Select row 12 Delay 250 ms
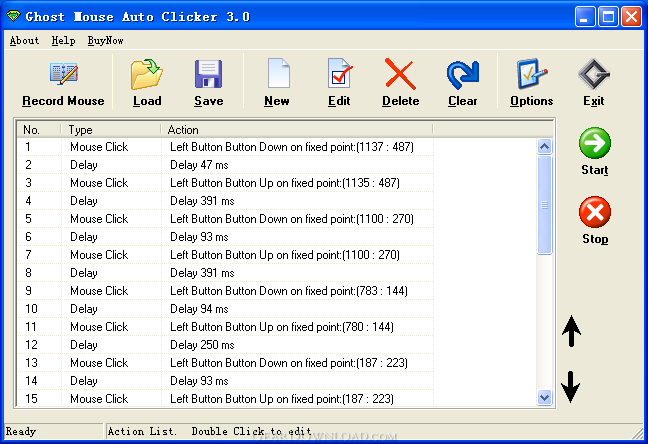The height and width of the screenshot is (444, 648). tap(225, 345)
